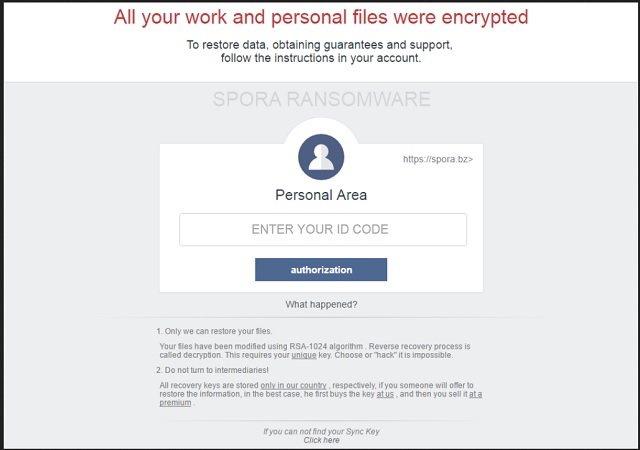Image resolution: width=640 pixels, height=450 pixels.
Task: Open the https://spora.bz link
Action: point(438,159)
